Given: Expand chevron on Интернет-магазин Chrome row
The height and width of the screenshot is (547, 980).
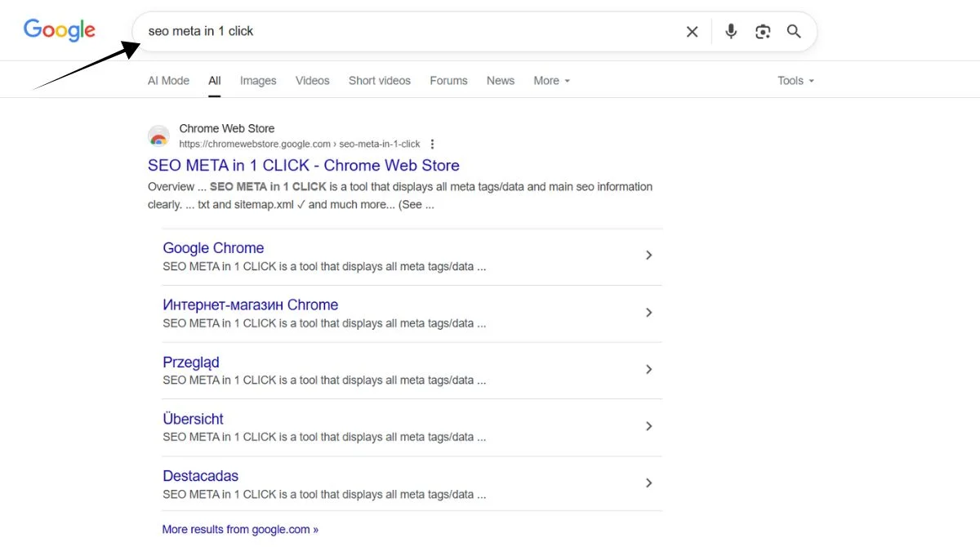Looking at the screenshot, I should (x=649, y=313).
